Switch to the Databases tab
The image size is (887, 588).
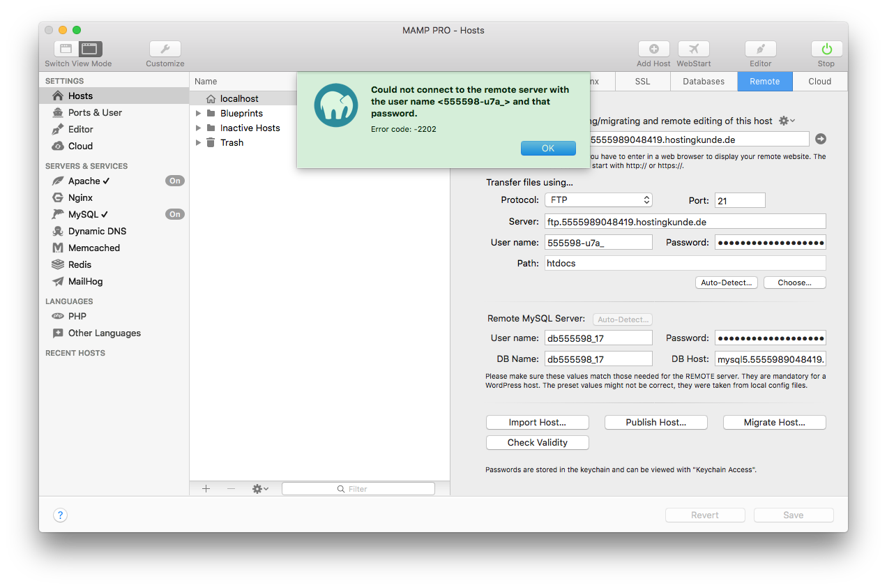tap(703, 81)
